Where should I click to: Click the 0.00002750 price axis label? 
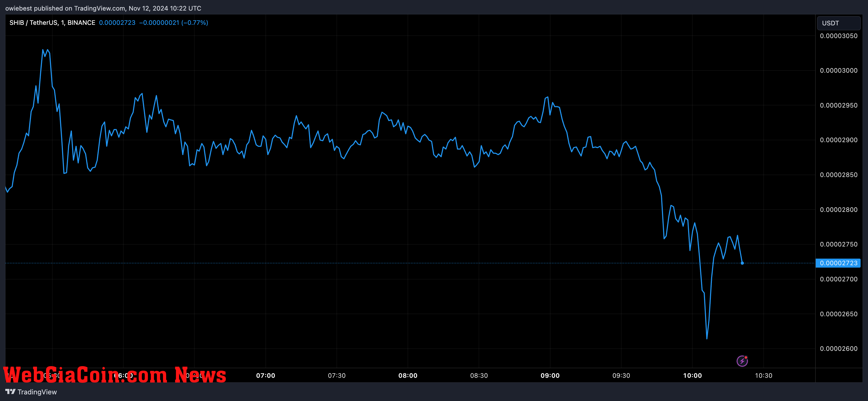[x=839, y=244]
